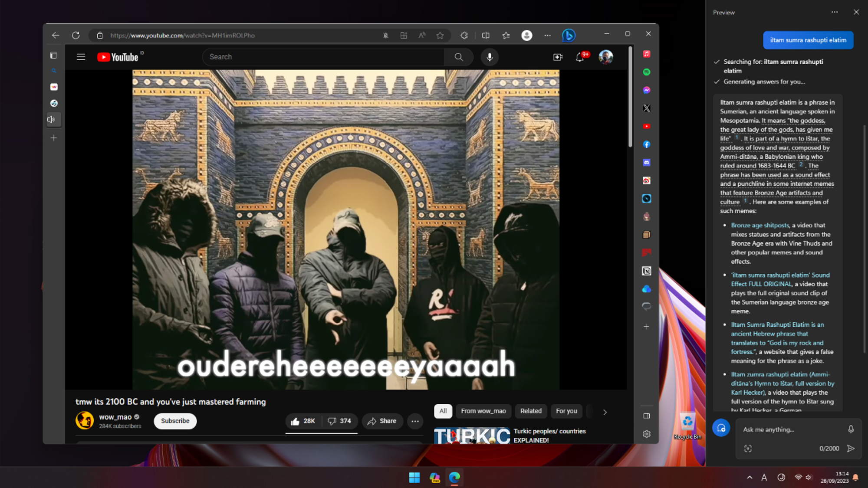The width and height of the screenshot is (868, 488).
Task: Reload the YouTube page
Action: [x=76, y=36]
